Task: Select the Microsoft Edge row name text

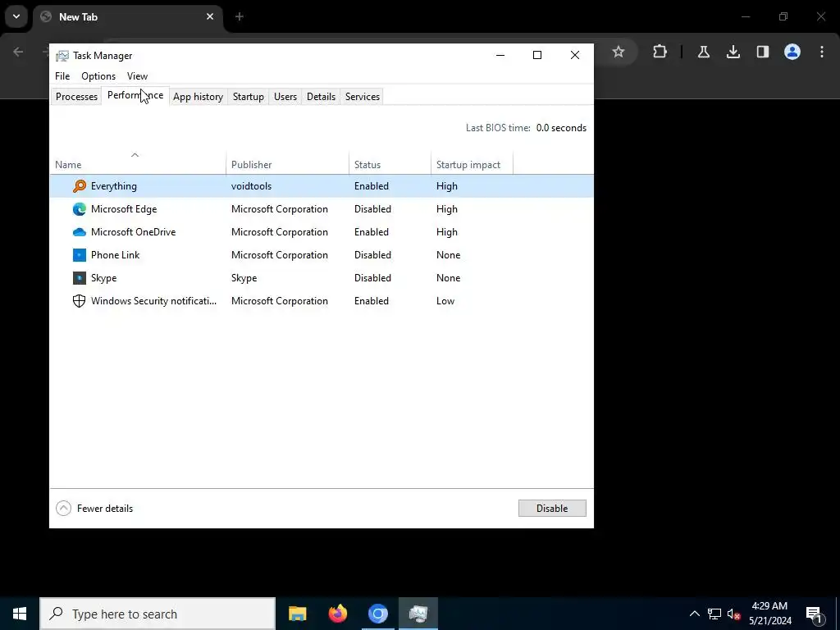Action: [124, 209]
